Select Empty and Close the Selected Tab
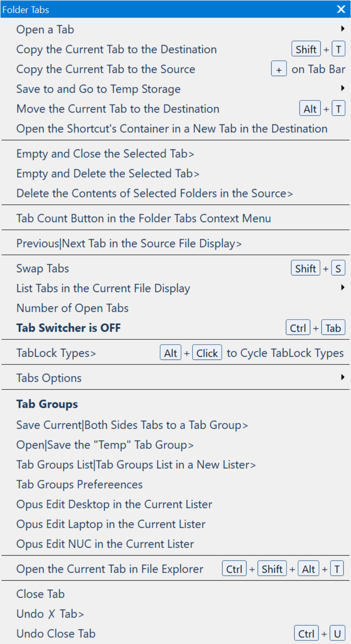This screenshot has width=351, height=644. 105,154
